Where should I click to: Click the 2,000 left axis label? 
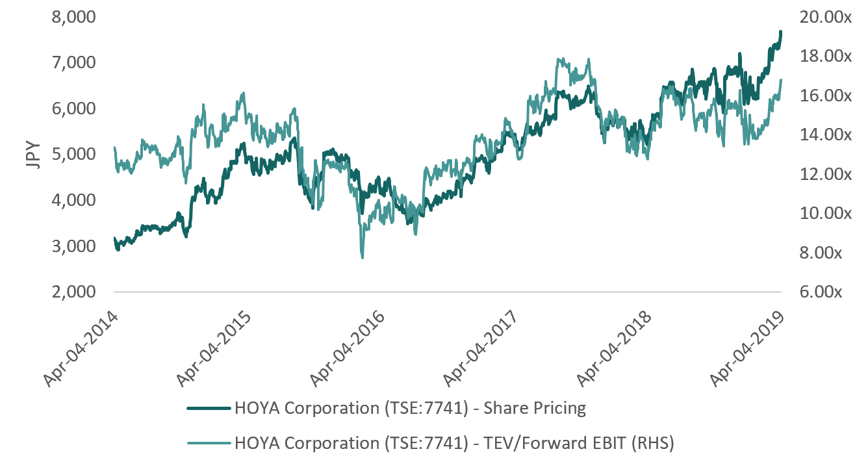click(75, 292)
